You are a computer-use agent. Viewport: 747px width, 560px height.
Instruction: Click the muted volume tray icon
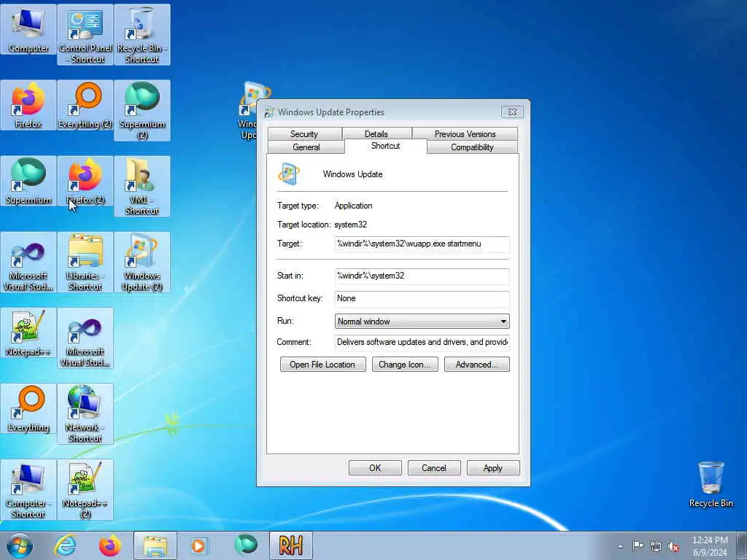673,546
